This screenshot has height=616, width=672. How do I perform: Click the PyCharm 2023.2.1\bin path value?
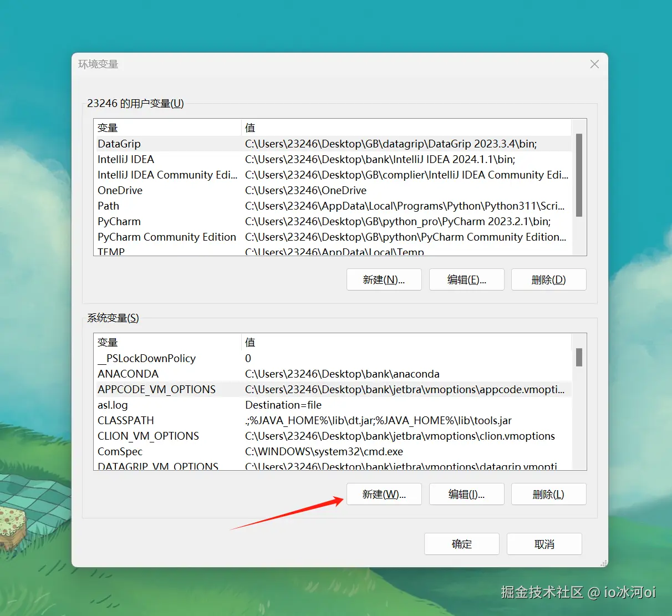pos(398,221)
